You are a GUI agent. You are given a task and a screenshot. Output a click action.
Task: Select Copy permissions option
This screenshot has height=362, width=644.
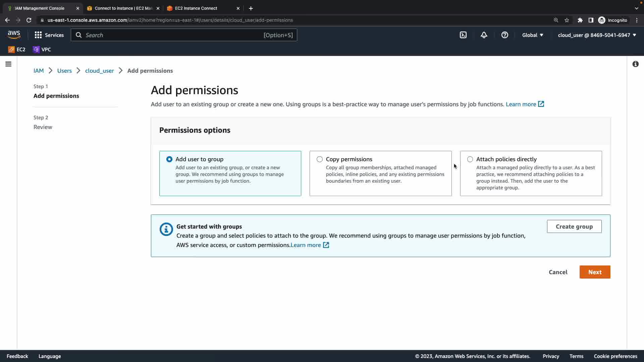[320, 159]
